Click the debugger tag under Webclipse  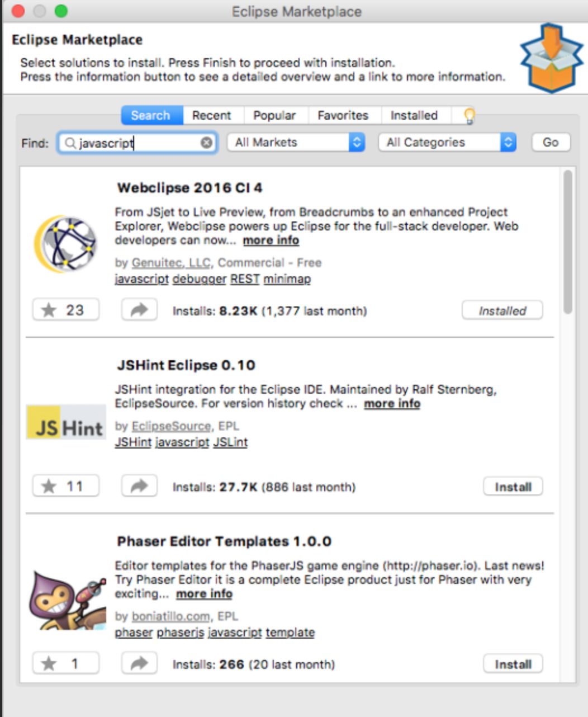(x=200, y=279)
